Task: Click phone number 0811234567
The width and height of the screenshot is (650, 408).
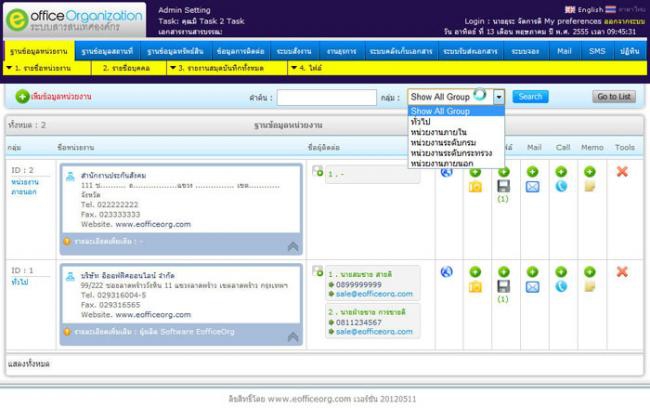Action: click(359, 322)
